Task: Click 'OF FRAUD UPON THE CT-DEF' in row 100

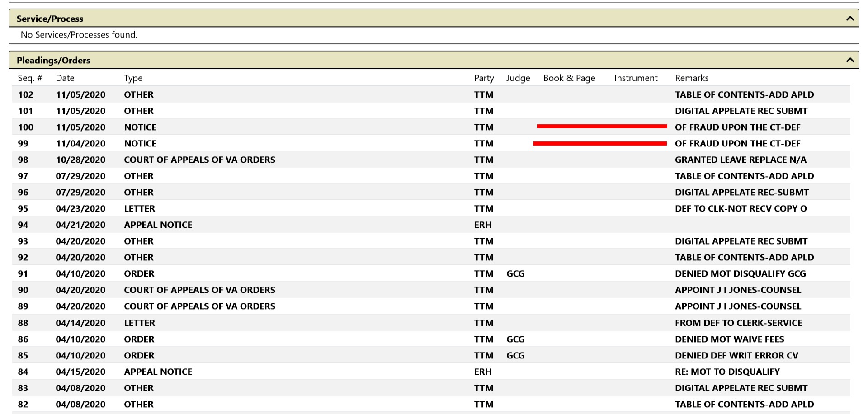Action: [x=738, y=127]
